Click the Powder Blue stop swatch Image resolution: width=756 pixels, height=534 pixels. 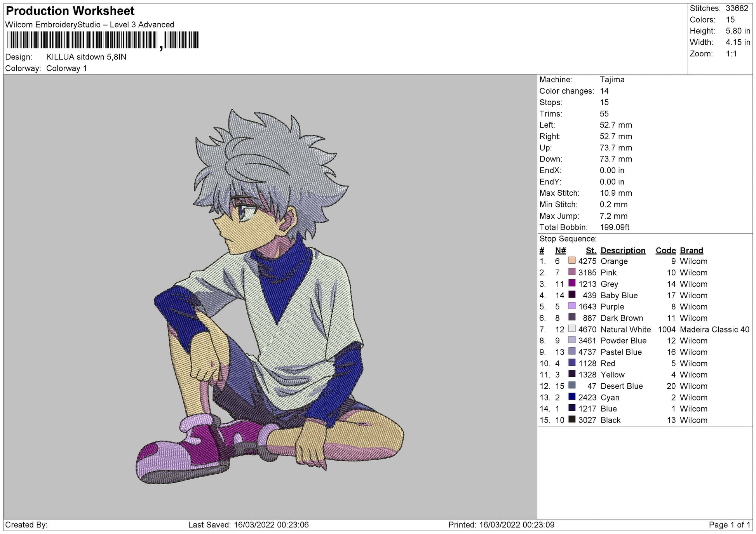click(572, 340)
